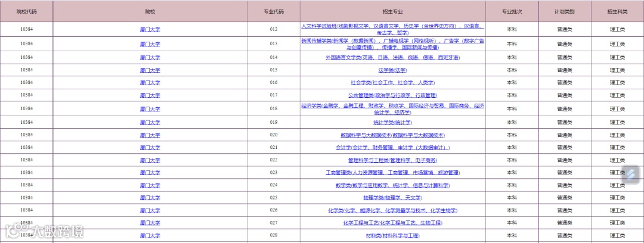Open the 材料类(材料科学与工程) major link
Viewport: 644px width, 243px height.
392,236
